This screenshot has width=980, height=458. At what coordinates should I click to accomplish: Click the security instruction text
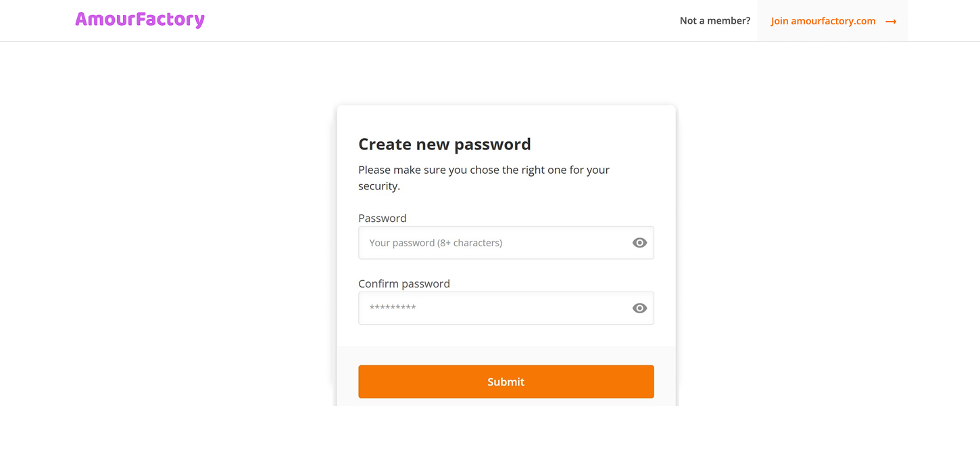[484, 177]
